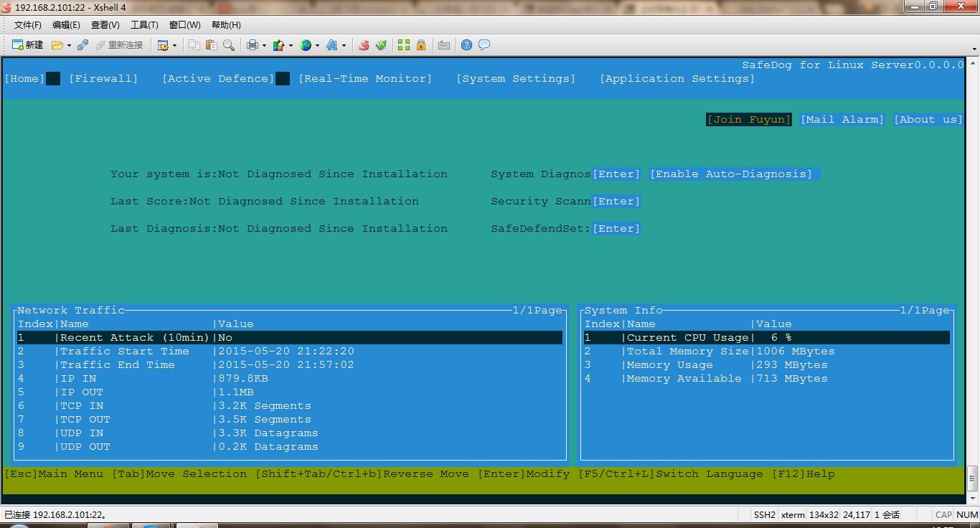Click the toolbar overflow arrow at right
The image size is (980, 528).
point(975,48)
